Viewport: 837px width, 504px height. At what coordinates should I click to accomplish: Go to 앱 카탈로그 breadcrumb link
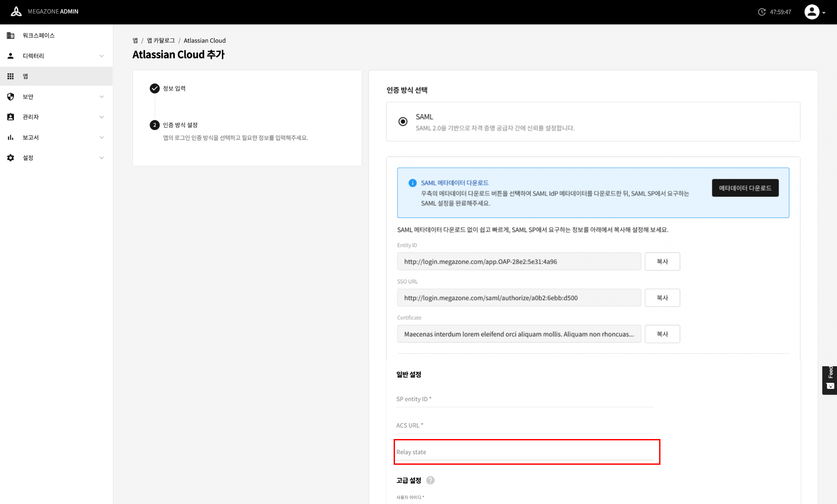[161, 41]
